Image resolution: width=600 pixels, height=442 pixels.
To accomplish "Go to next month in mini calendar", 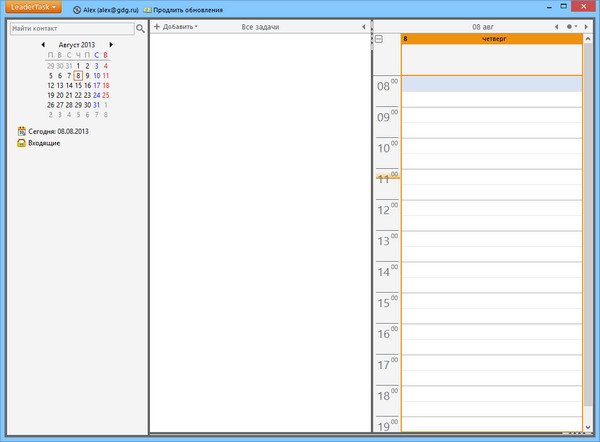I will point(111,45).
